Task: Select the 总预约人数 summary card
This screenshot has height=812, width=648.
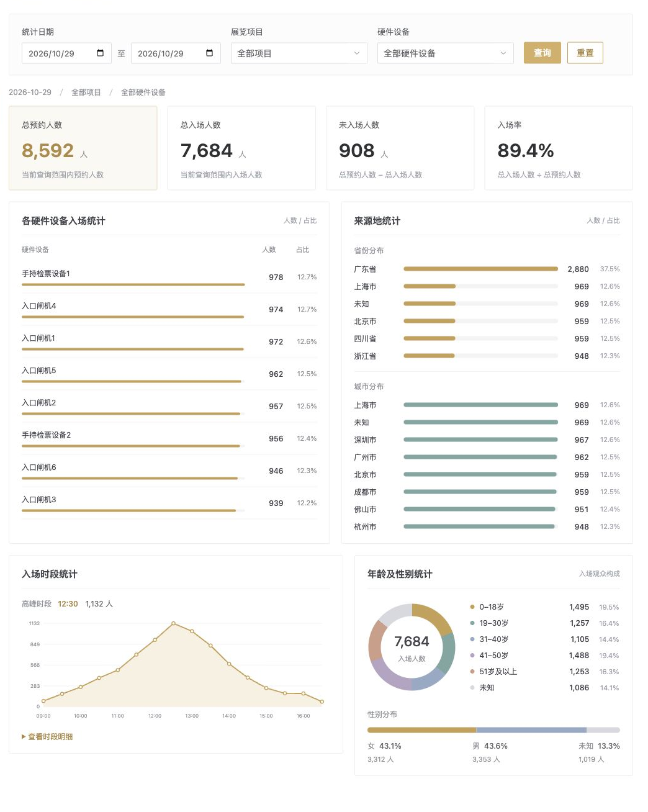Action: point(83,148)
